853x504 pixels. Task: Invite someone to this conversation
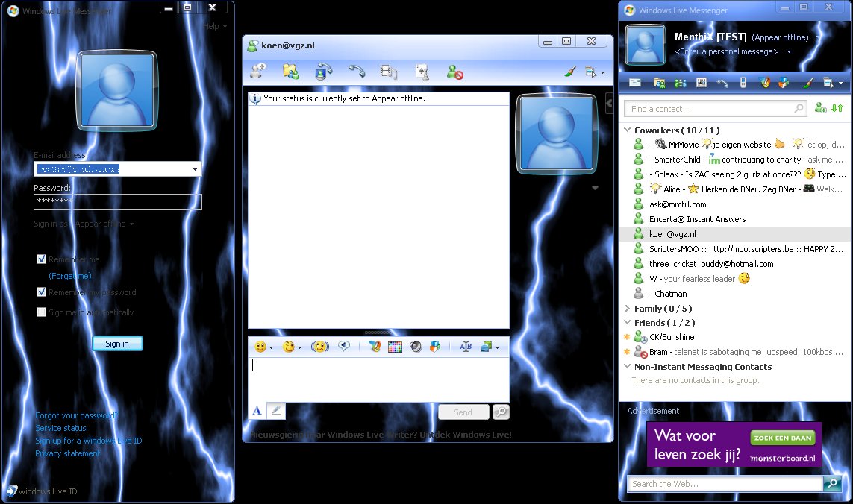(258, 71)
